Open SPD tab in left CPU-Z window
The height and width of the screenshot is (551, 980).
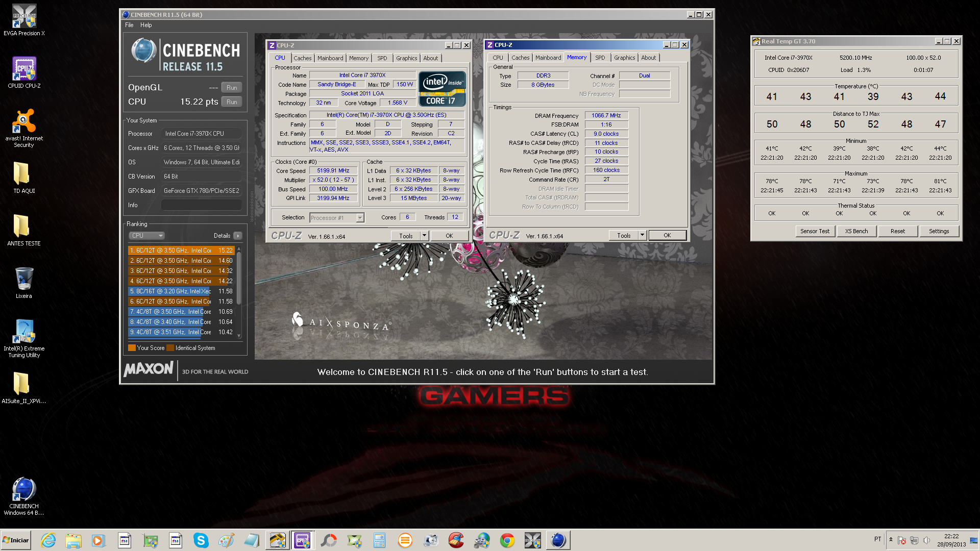(x=382, y=58)
